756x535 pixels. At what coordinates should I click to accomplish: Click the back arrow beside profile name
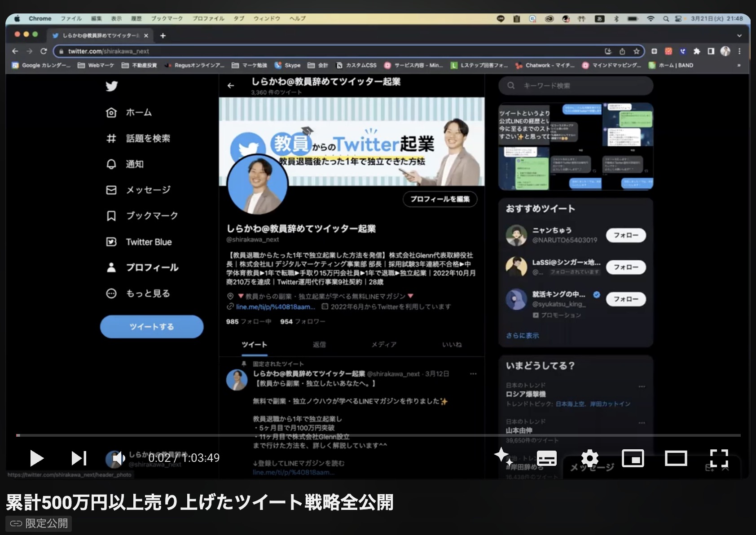click(x=231, y=86)
